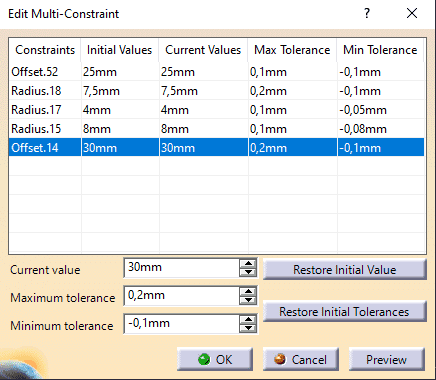
Task: Confirm changes with the OK button
Action: pyautogui.click(x=215, y=359)
